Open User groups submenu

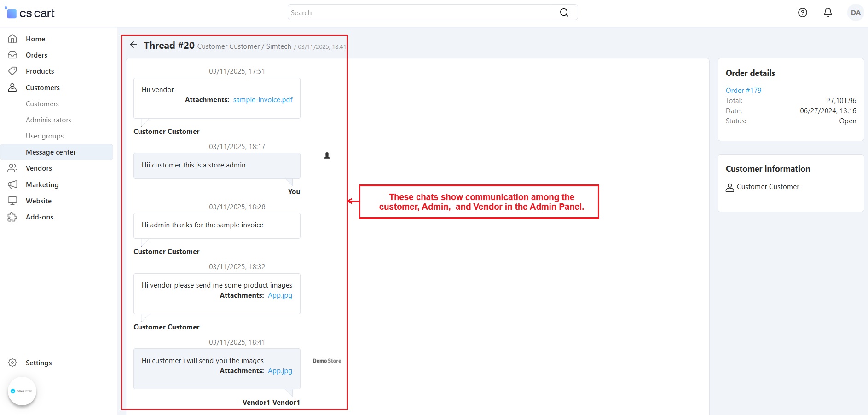pos(45,136)
